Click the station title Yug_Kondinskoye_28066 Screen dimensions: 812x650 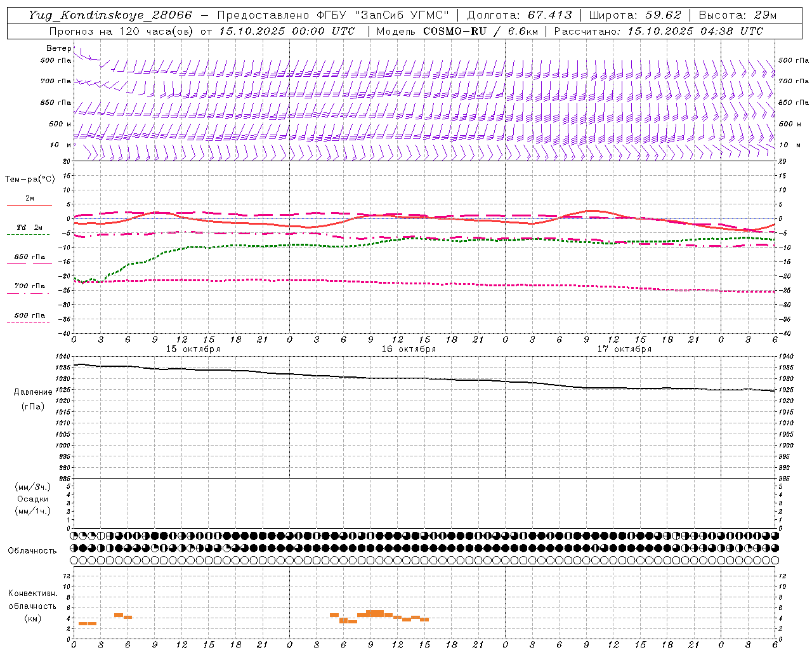(110, 15)
